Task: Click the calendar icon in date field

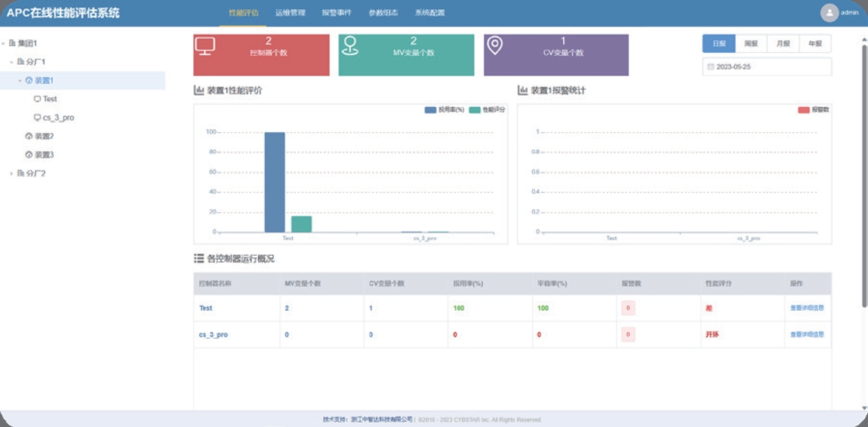Action: (x=710, y=67)
